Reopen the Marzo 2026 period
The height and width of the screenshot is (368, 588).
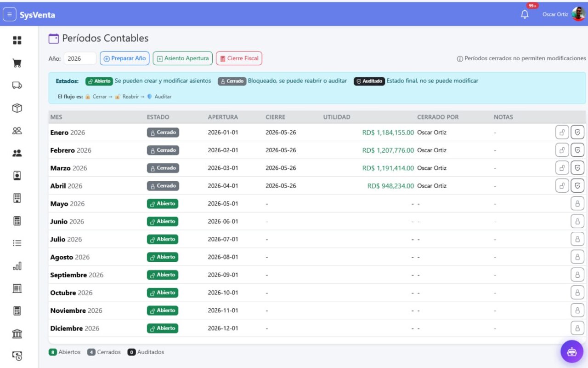562,168
